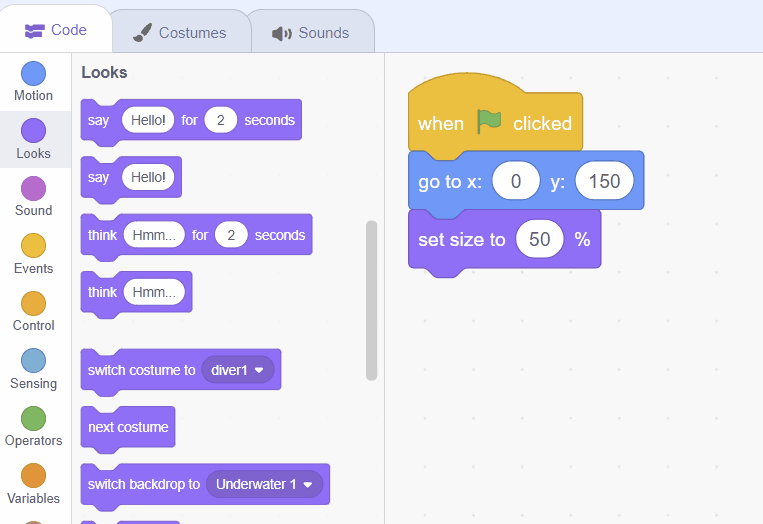Switch to the Costumes tab
763x524 pixels.
(180, 33)
